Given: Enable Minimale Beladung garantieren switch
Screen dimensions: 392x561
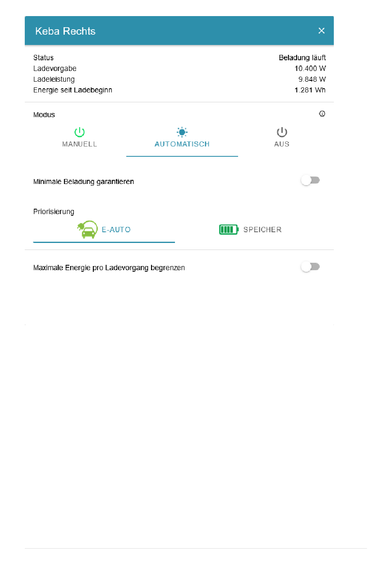Looking at the screenshot, I should 310,180.
